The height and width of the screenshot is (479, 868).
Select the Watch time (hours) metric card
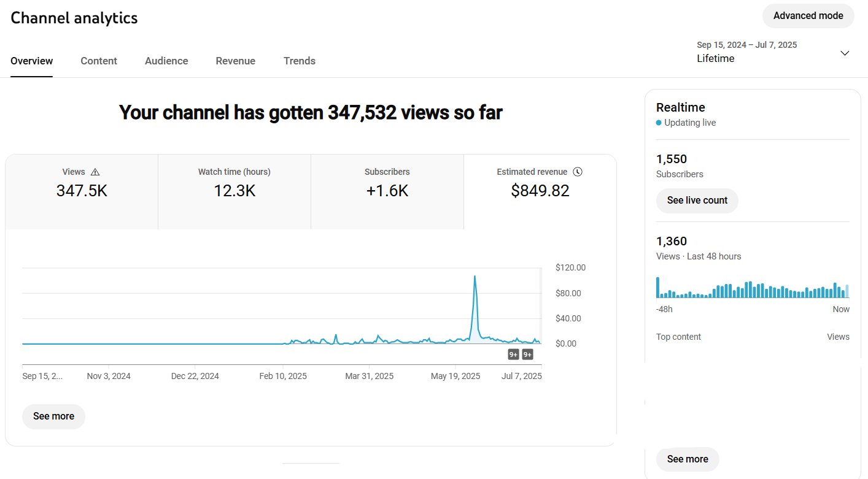click(234, 191)
